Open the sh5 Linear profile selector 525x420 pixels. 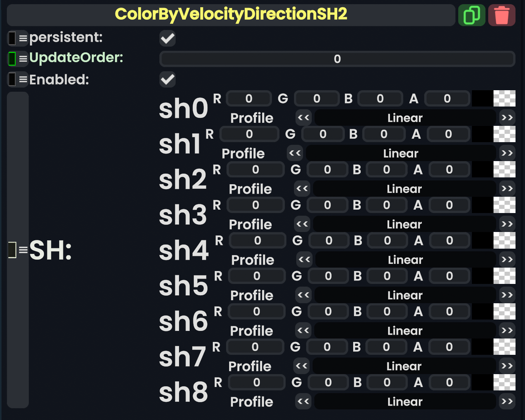tap(405, 295)
